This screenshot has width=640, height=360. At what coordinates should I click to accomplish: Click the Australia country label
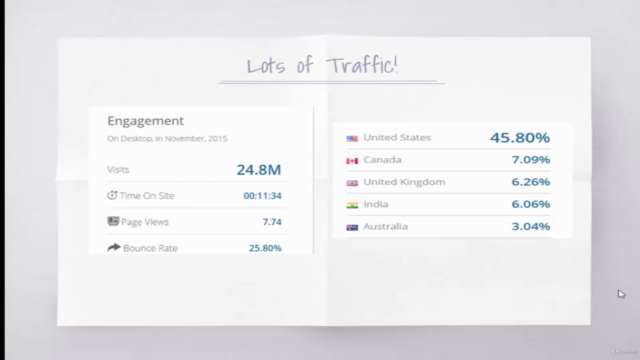click(x=385, y=227)
